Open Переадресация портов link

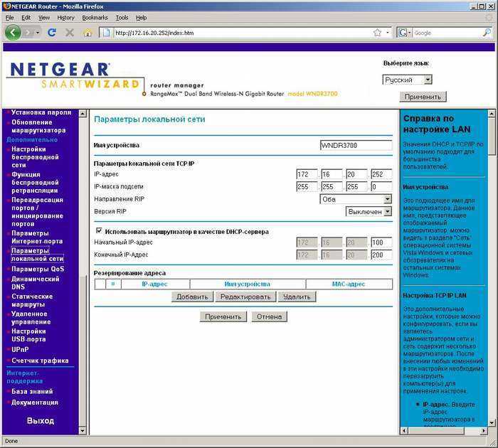pos(37,212)
